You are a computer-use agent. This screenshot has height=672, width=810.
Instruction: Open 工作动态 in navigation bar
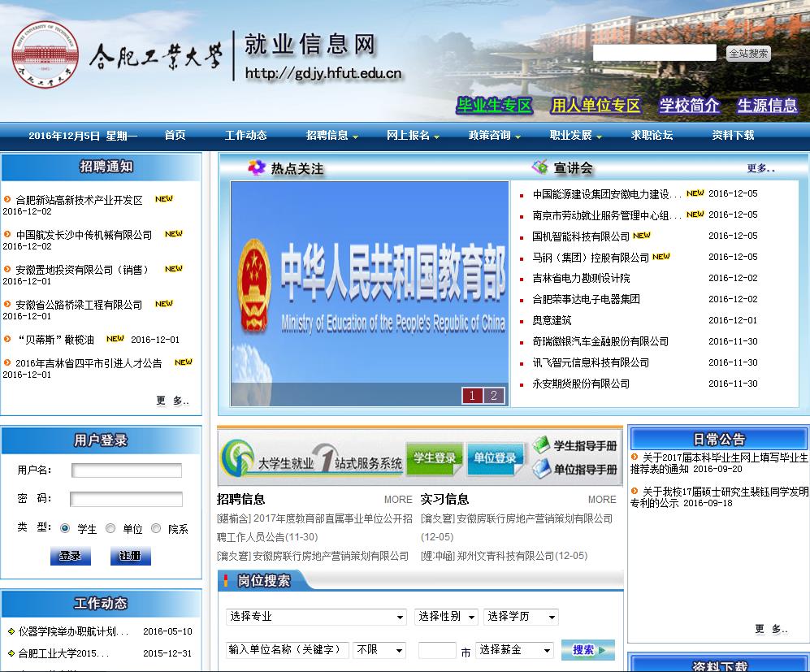pyautogui.click(x=246, y=136)
